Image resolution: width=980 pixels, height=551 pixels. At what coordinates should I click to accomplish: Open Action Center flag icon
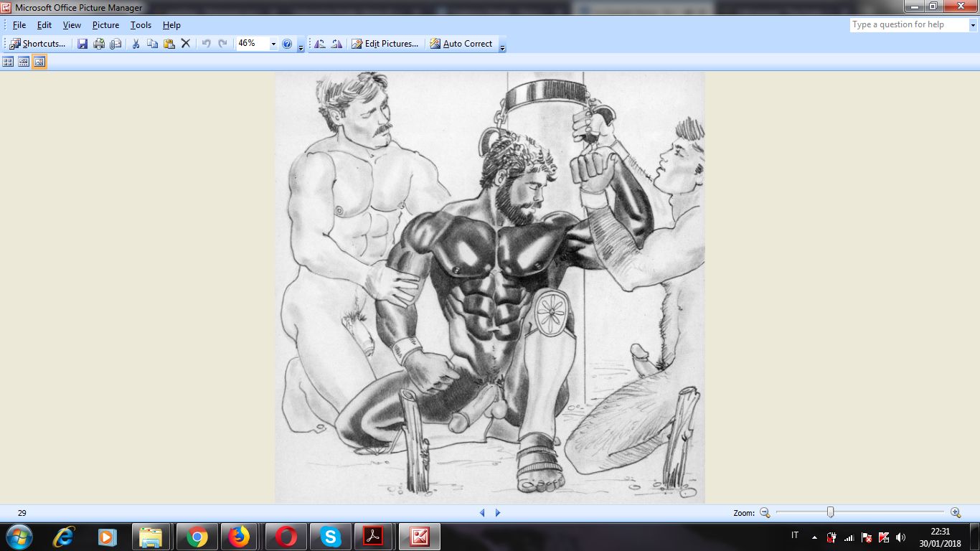tap(867, 537)
